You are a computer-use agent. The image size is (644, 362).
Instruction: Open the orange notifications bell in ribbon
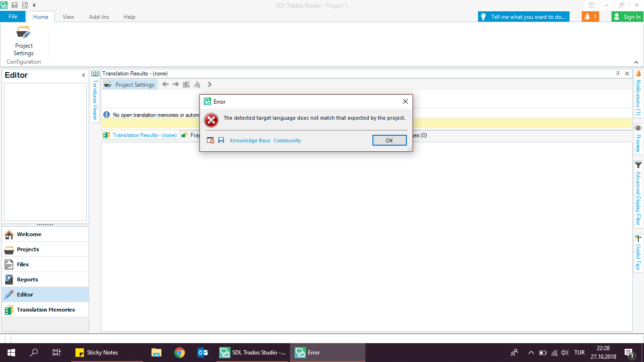tap(590, 16)
